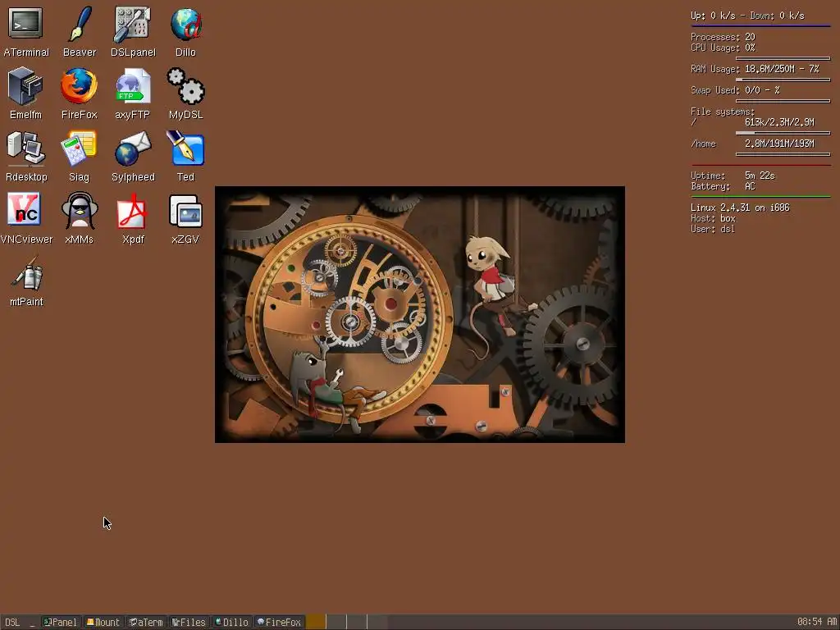Viewport: 840px width, 630px height.
Task: Click the /home filesystem usage line
Action: click(x=752, y=144)
